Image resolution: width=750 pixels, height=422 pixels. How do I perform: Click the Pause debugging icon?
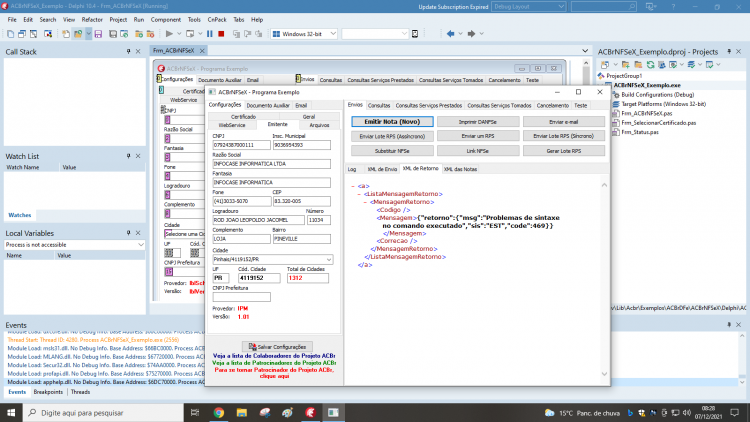210,34
